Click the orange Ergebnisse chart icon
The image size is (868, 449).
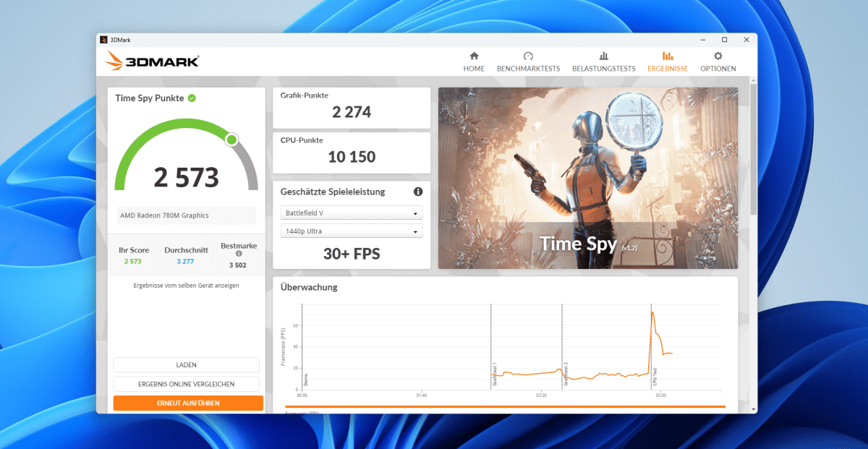(x=667, y=56)
